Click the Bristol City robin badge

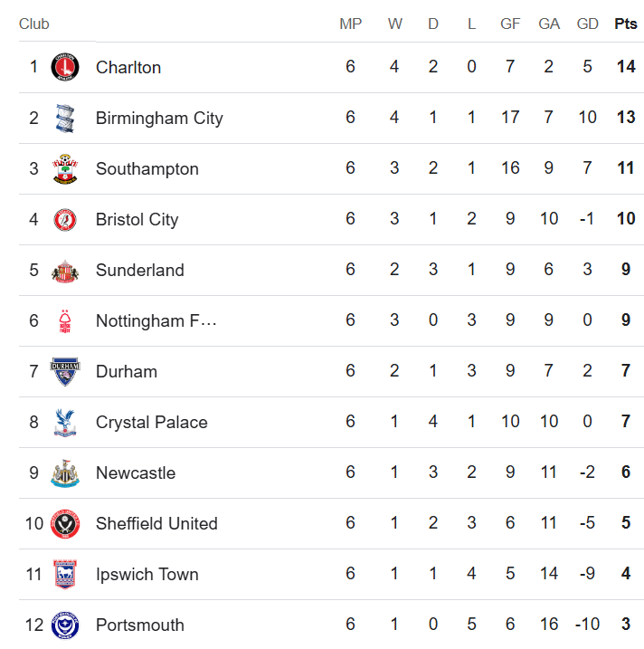(65, 220)
